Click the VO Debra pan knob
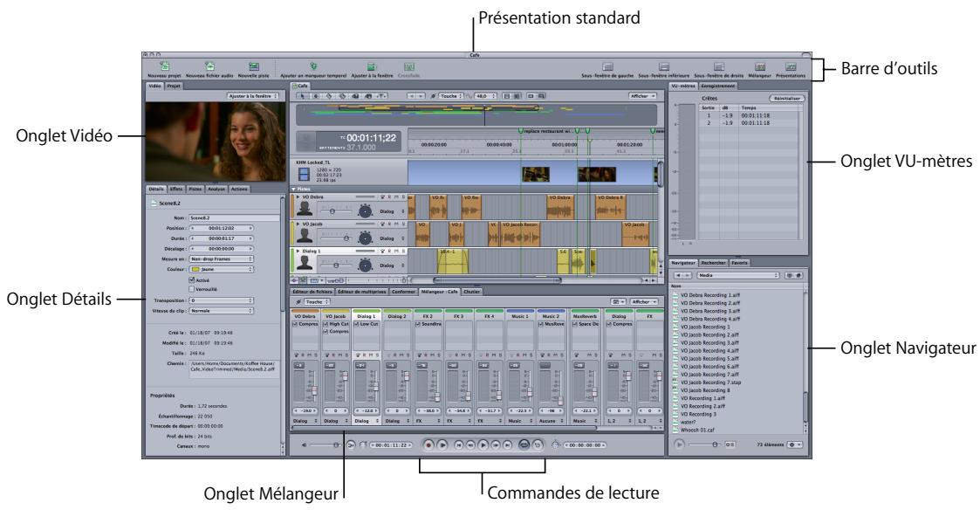 point(365,210)
